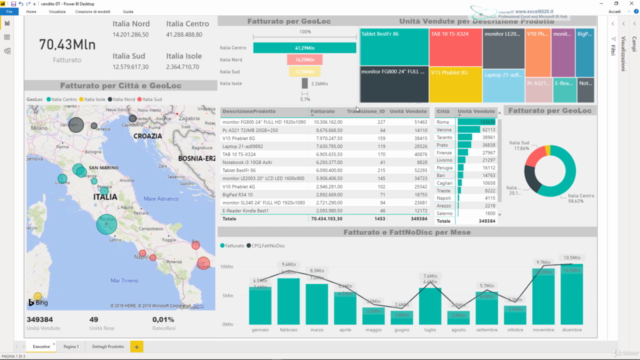Open the Guida ribbon tab
This screenshot has height=360, width=640.
128,11
